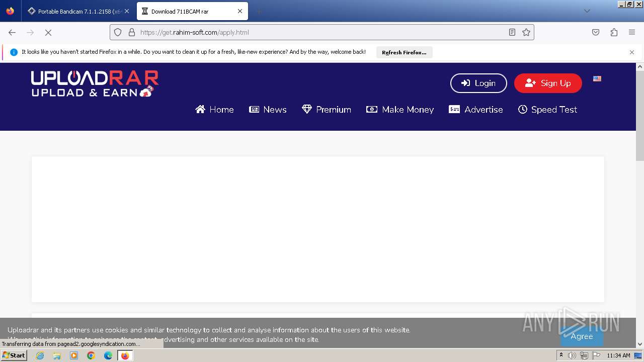This screenshot has height=362, width=644.
Task: Bookmark this page with star icon
Action: [x=526, y=32]
